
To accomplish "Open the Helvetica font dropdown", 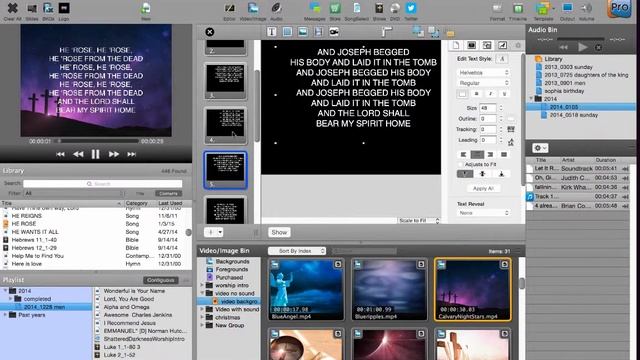I will [483, 72].
